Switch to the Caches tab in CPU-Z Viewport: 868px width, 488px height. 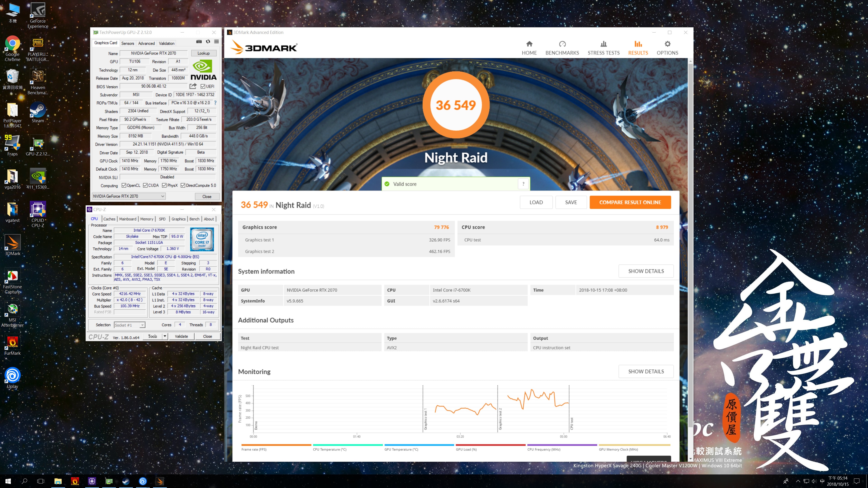(x=109, y=219)
